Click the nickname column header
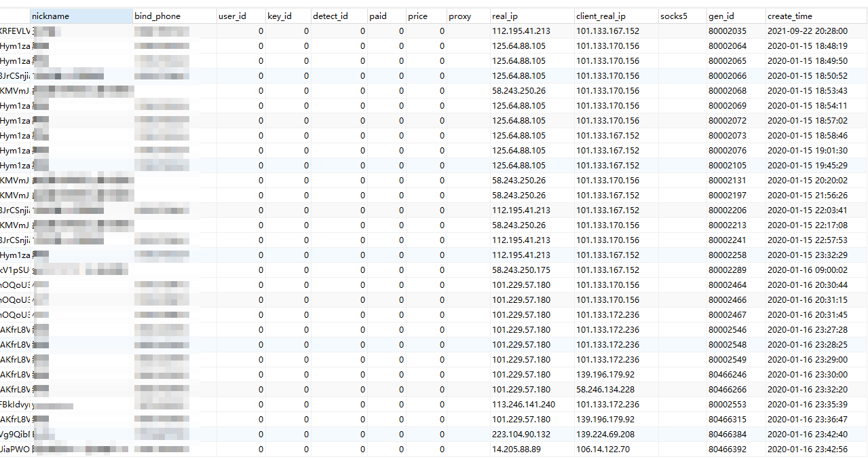 click(x=81, y=16)
